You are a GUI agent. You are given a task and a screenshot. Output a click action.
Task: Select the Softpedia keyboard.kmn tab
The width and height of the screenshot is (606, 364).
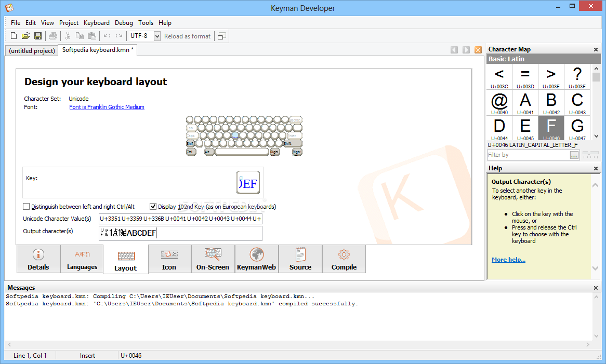[97, 50]
